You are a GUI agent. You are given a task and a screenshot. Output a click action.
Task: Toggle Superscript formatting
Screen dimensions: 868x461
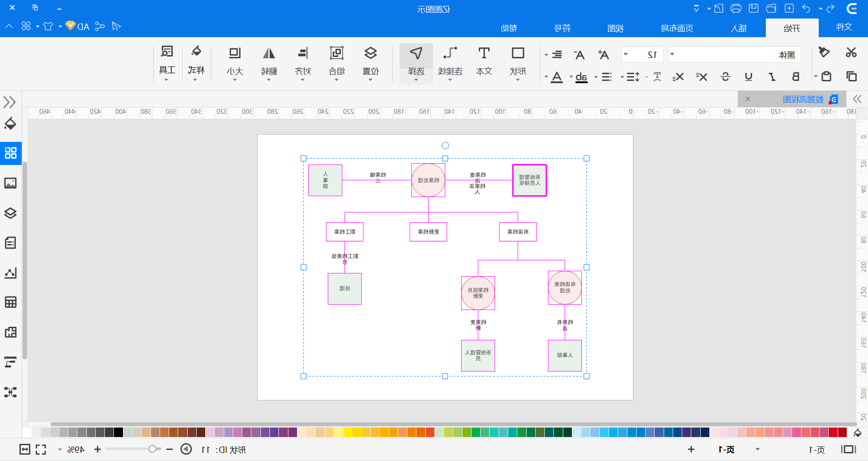(701, 77)
